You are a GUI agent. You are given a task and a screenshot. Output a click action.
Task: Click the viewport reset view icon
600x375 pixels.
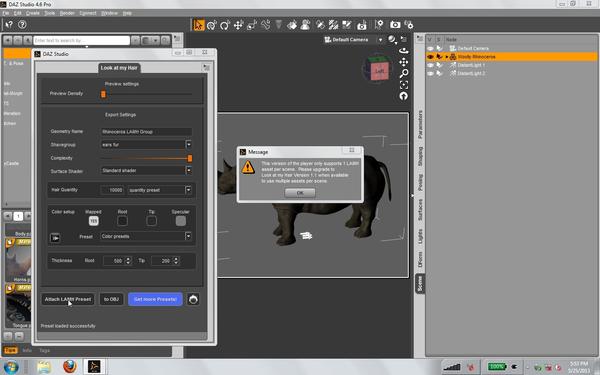(x=403, y=96)
